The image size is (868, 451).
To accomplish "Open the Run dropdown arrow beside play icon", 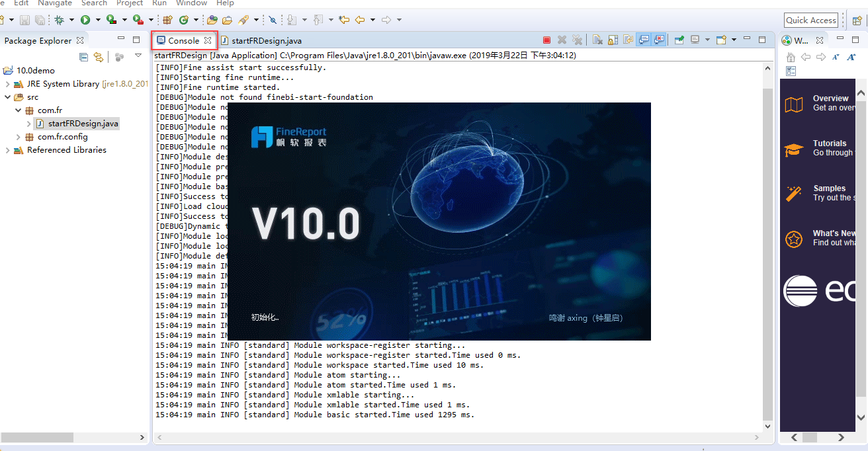I will (x=98, y=20).
